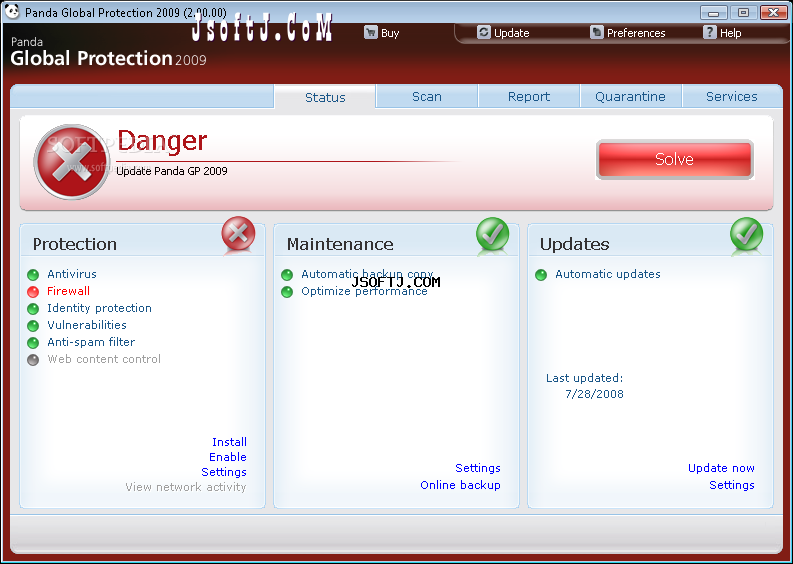The height and width of the screenshot is (564, 793).
Task: Minimize the Panda Global Protection window
Action: 714,12
